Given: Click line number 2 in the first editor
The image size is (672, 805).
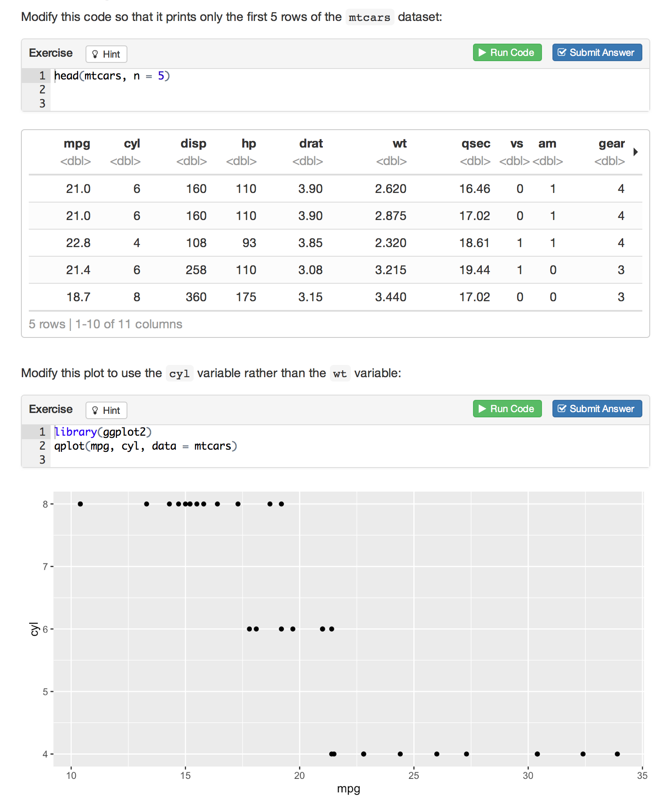Looking at the screenshot, I should point(42,90).
